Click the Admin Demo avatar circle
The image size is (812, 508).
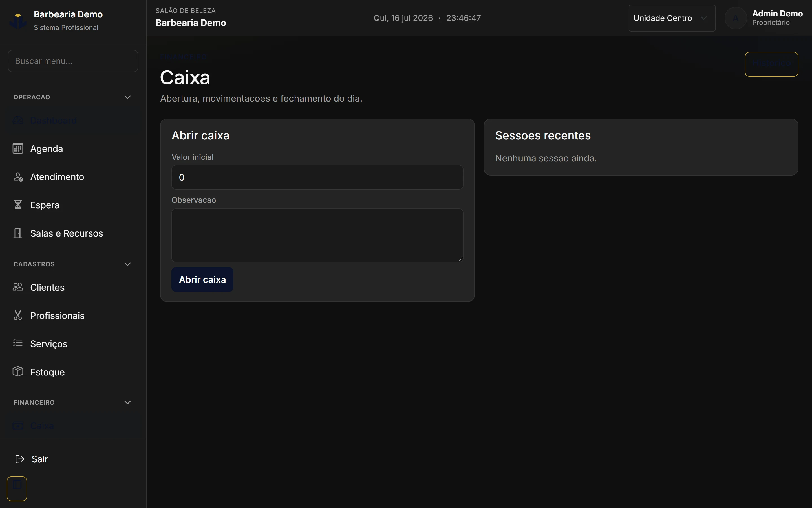tap(736, 18)
